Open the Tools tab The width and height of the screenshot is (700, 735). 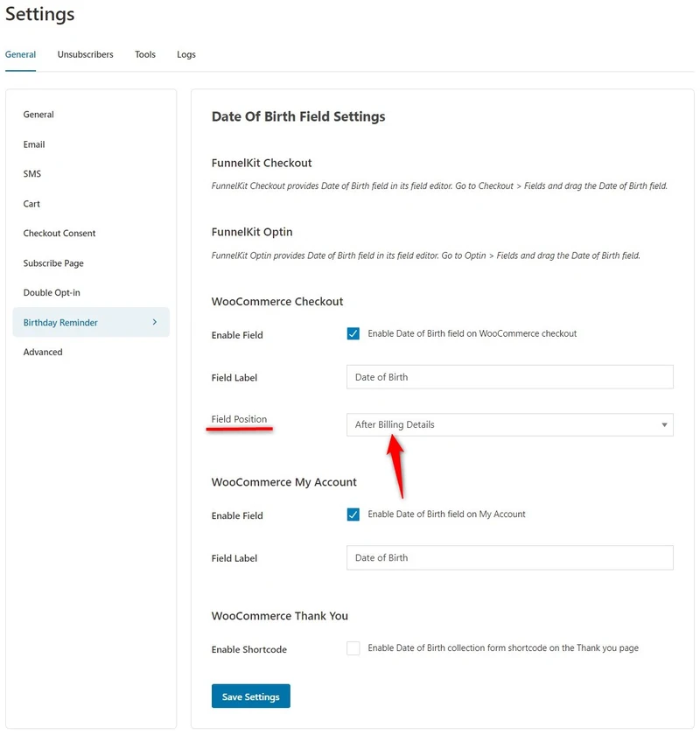tap(145, 54)
